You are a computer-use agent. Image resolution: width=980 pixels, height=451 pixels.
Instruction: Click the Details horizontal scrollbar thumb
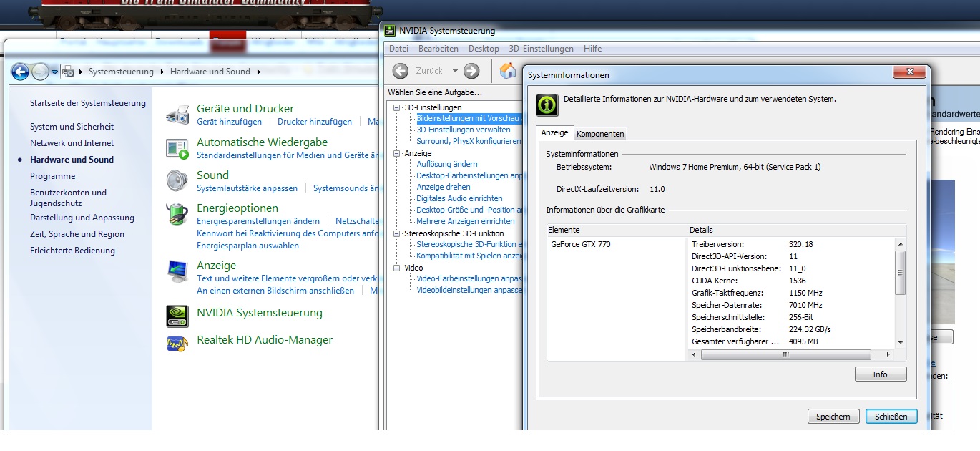(785, 354)
